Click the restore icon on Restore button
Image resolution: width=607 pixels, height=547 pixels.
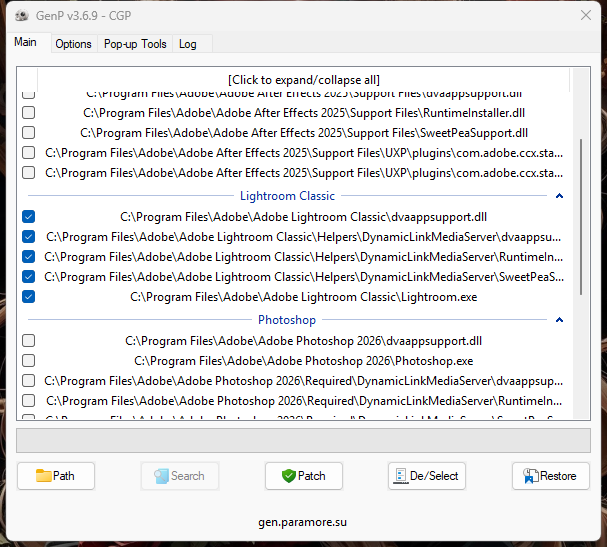530,476
